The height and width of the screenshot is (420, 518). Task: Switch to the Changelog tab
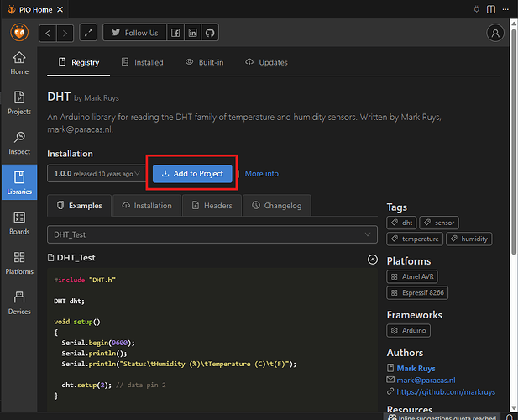pos(276,205)
